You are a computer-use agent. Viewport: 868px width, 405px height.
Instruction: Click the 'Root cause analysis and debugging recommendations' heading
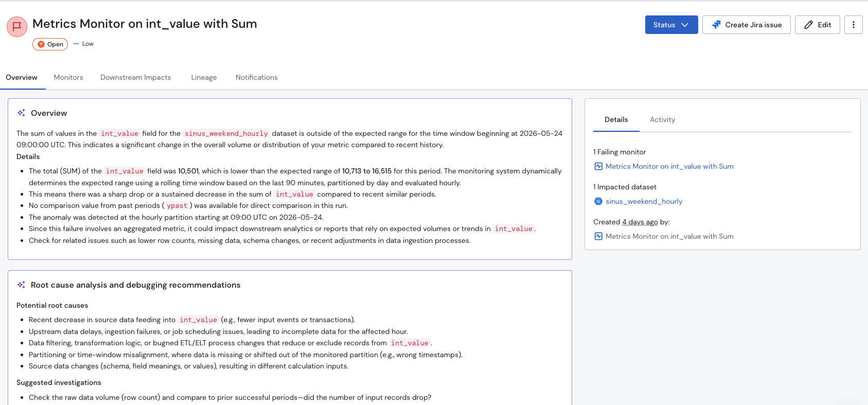click(136, 285)
